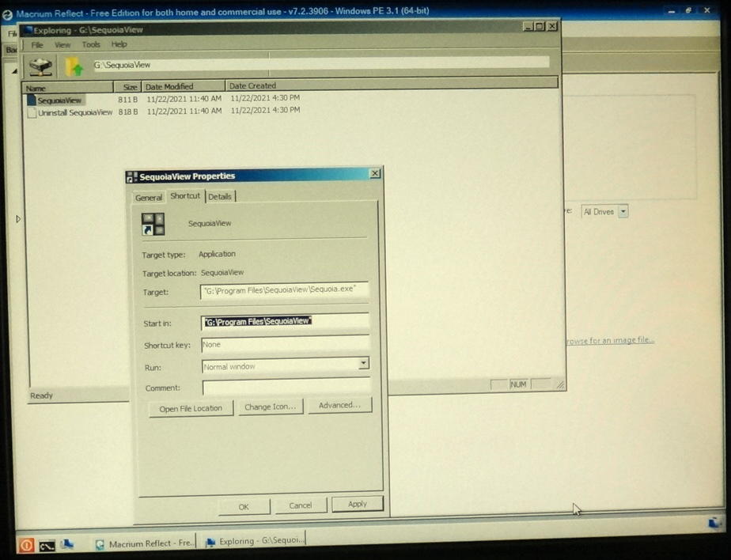Switch to Macrium Reflect taskbar button
The width and height of the screenshot is (731, 560).
(x=145, y=543)
